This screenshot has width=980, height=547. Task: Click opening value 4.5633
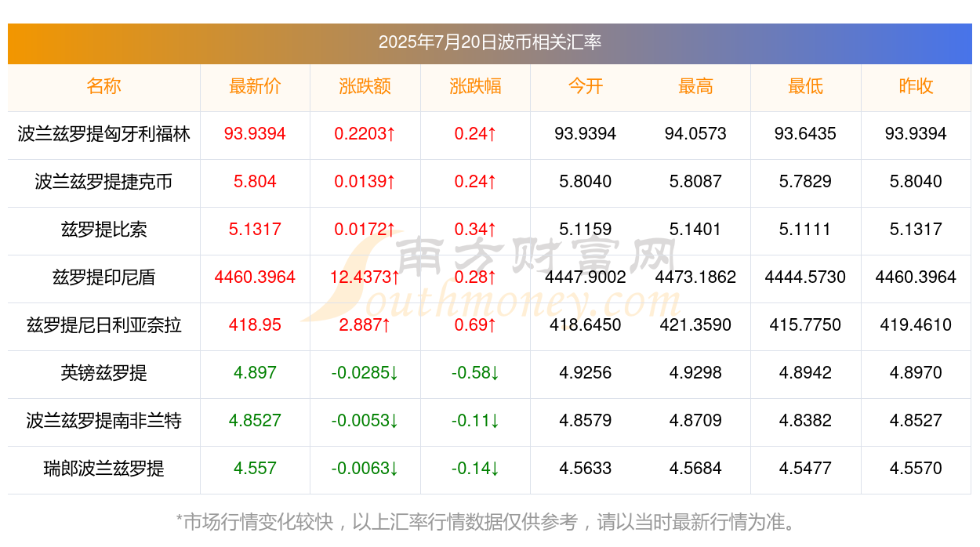point(586,469)
